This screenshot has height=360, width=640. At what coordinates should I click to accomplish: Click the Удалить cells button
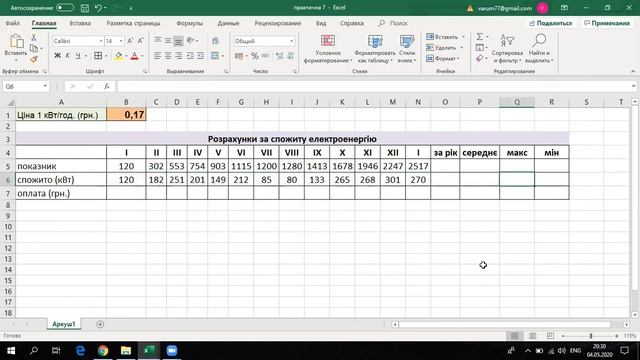click(441, 48)
